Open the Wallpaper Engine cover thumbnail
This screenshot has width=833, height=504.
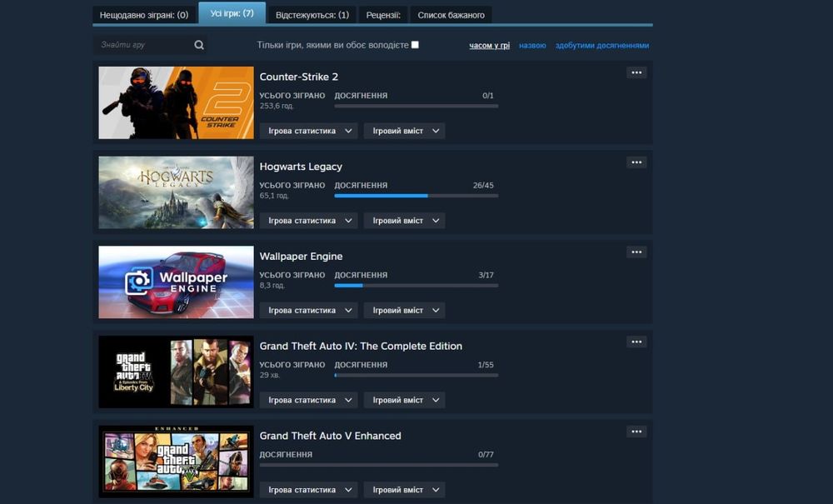pyautogui.click(x=176, y=282)
